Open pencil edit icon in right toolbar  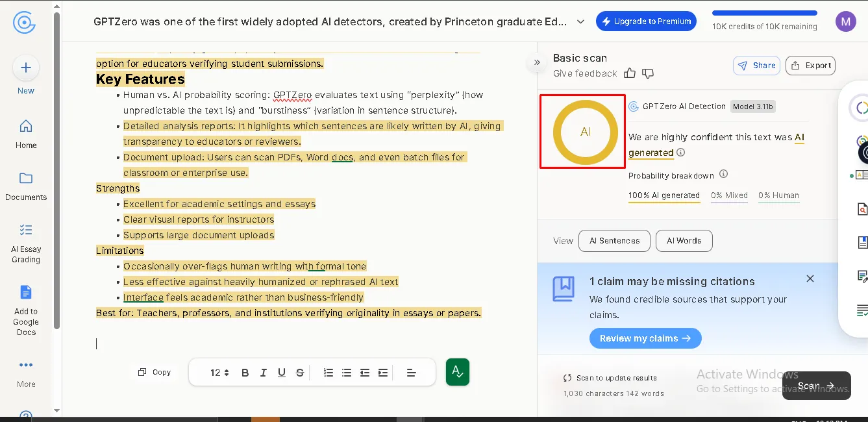(862, 277)
